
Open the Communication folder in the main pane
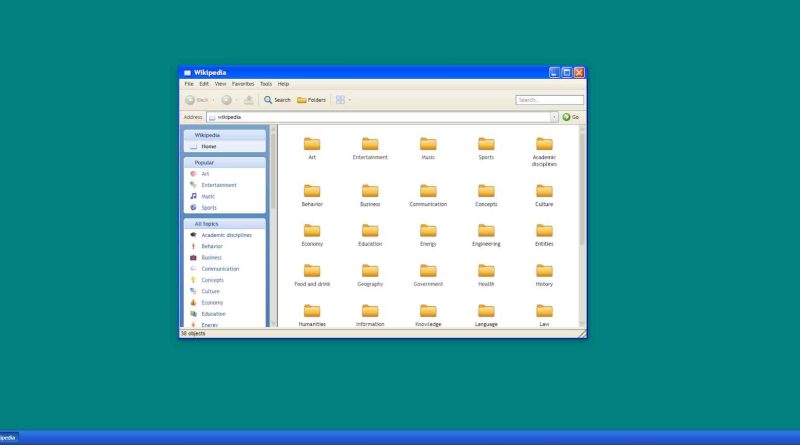coord(428,195)
